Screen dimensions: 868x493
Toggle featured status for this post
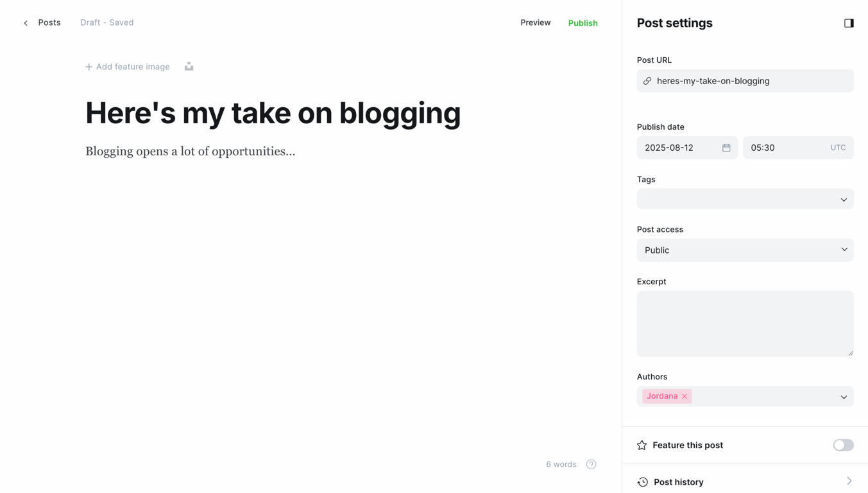843,445
